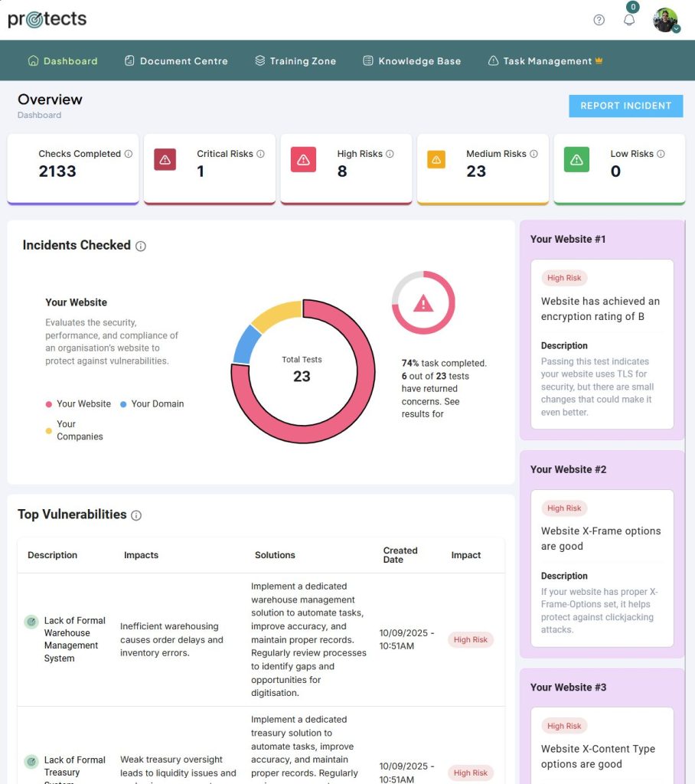Toggle Your Website legend item

pyautogui.click(x=78, y=403)
